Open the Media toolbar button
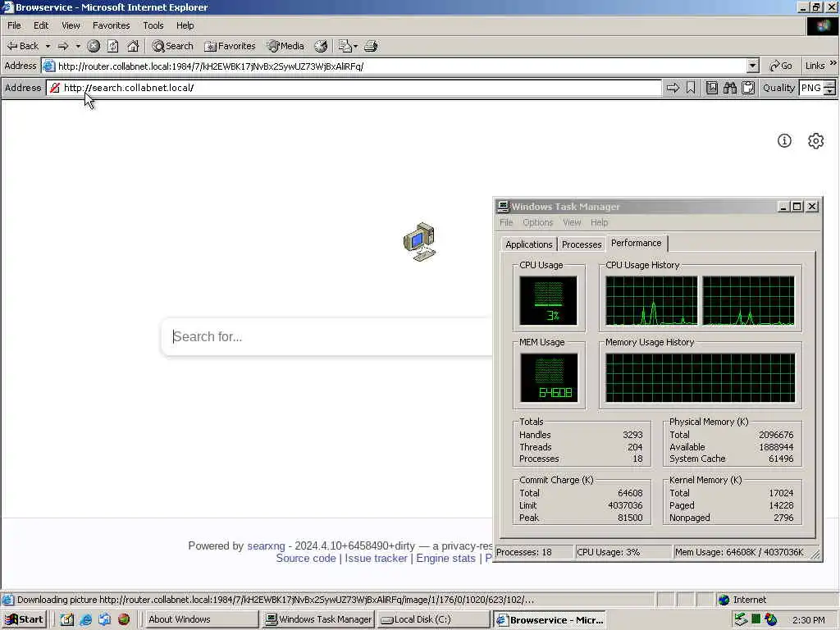 pyautogui.click(x=285, y=46)
